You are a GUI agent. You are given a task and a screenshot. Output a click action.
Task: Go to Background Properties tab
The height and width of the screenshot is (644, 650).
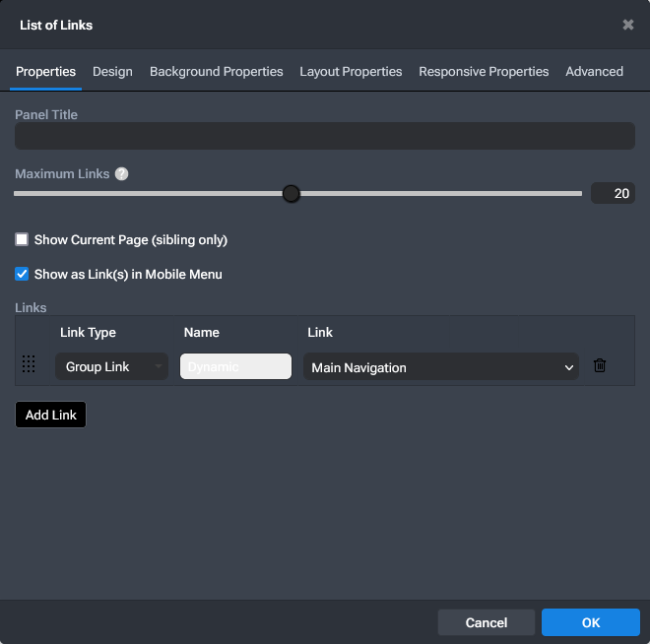(x=216, y=72)
